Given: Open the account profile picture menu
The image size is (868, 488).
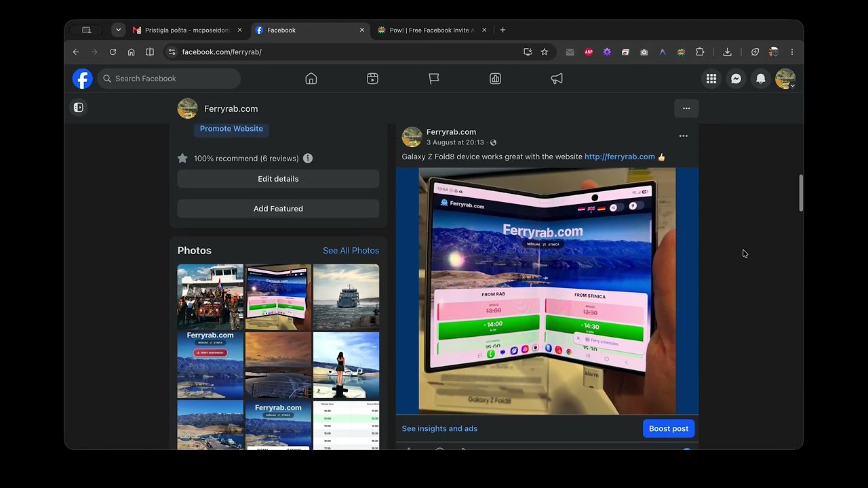Looking at the screenshot, I should click(785, 79).
